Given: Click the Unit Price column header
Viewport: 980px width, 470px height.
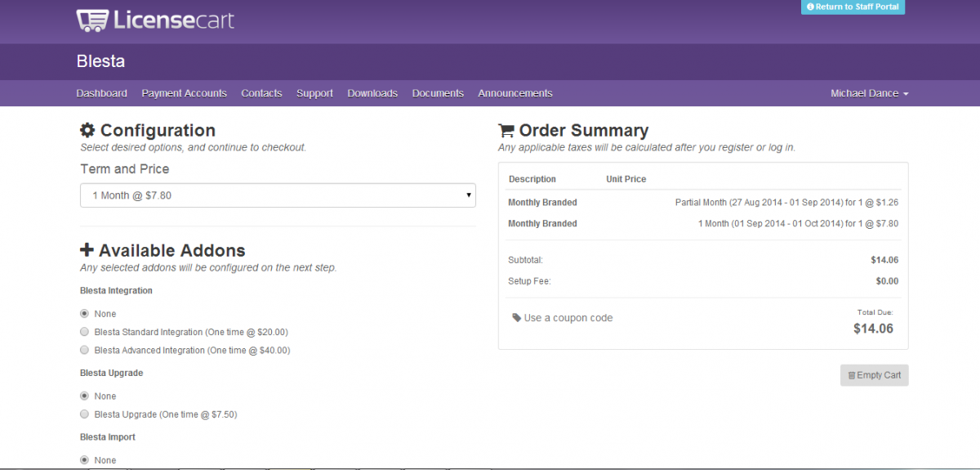Looking at the screenshot, I should 626,179.
